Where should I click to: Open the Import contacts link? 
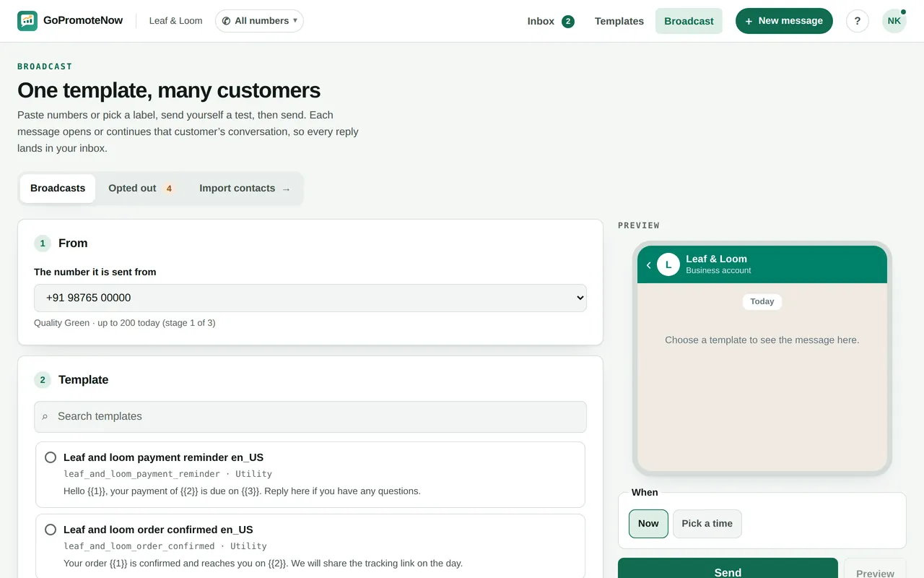[x=245, y=189]
